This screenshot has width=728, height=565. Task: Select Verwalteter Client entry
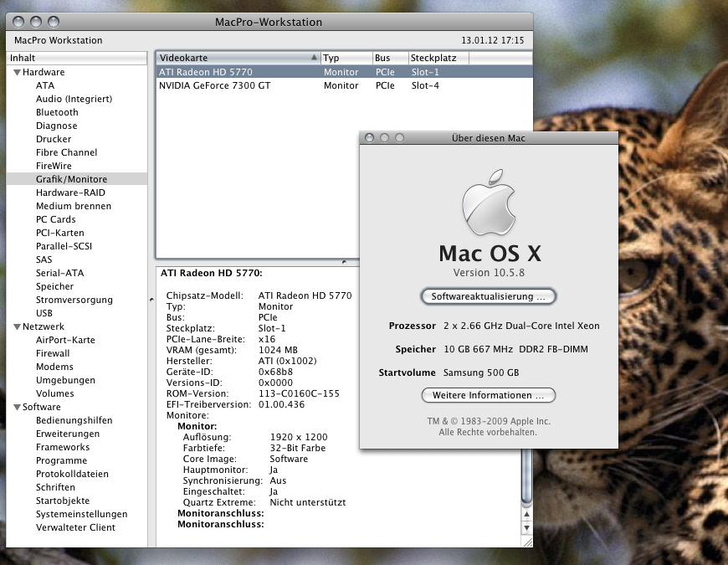point(75,528)
